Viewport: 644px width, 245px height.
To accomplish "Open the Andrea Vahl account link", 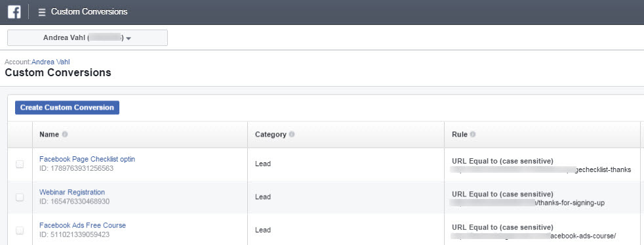I will tap(50, 62).
